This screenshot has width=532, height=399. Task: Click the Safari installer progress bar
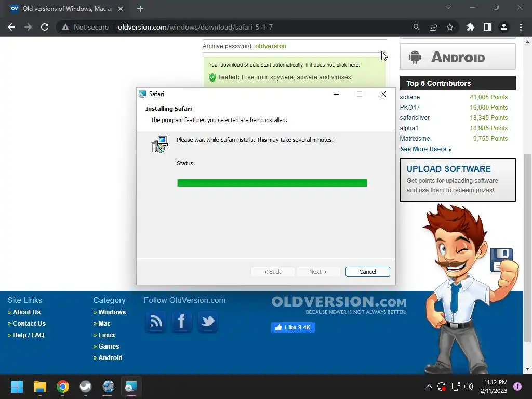(x=272, y=183)
